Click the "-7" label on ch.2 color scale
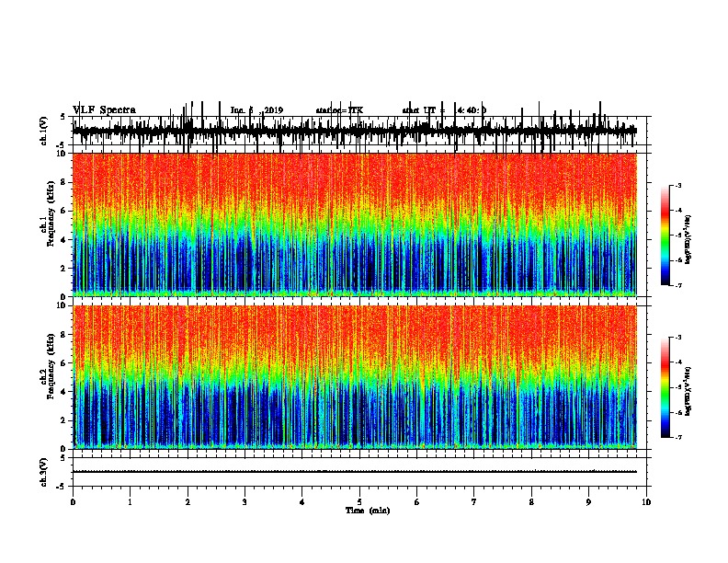The image size is (728, 563). (x=677, y=437)
